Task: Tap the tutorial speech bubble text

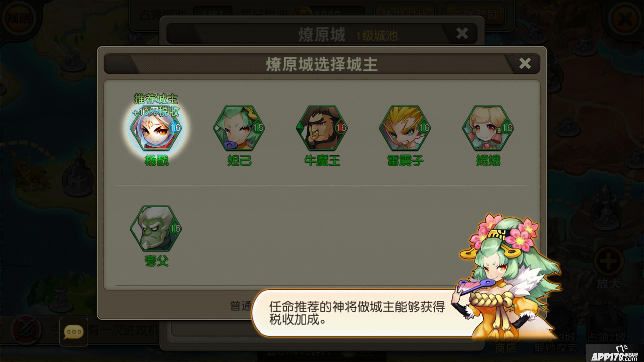Action: click(357, 313)
